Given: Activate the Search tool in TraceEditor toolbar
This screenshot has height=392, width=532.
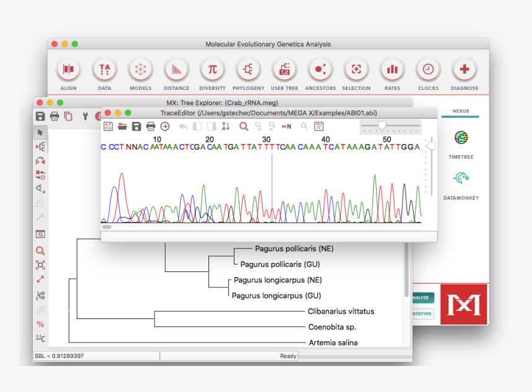Looking at the screenshot, I should tap(244, 126).
